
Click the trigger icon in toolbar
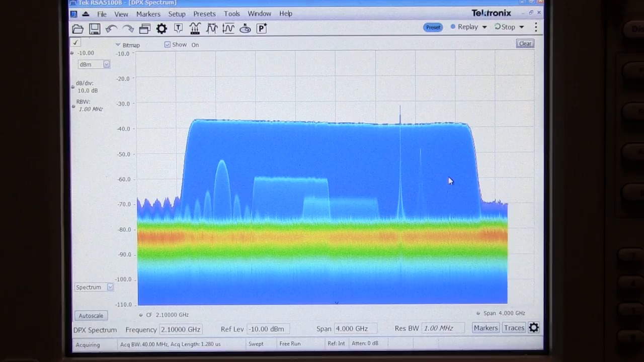pyautogui.click(x=178, y=29)
